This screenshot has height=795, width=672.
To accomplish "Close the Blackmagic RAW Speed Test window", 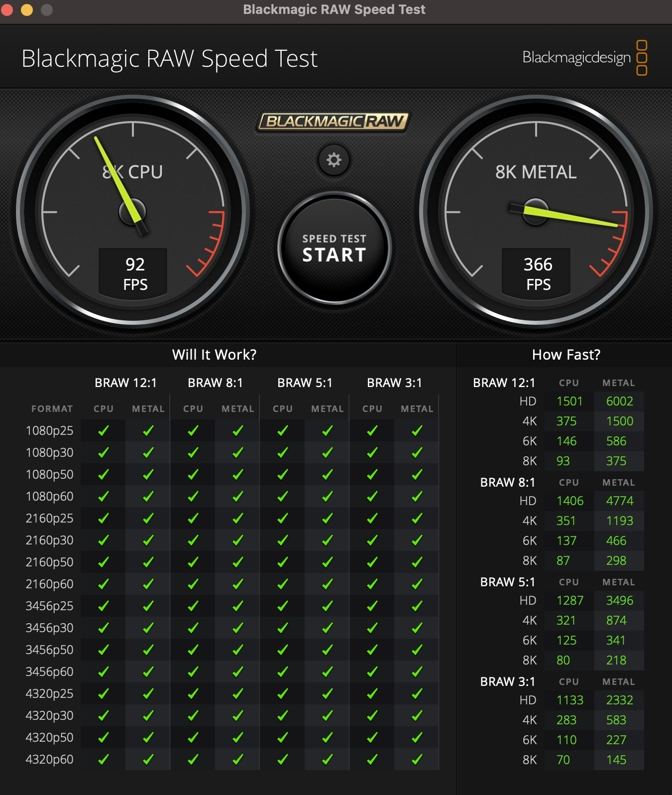I will click(7, 9).
